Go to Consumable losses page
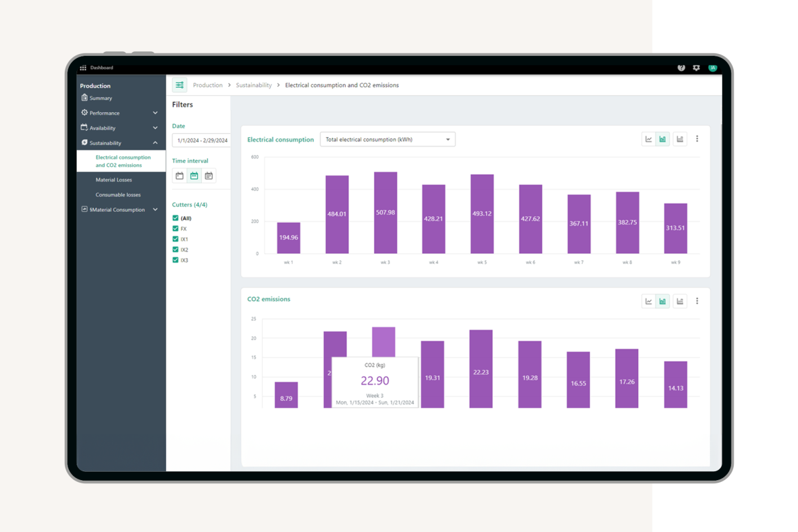The image size is (798, 532). [118, 195]
